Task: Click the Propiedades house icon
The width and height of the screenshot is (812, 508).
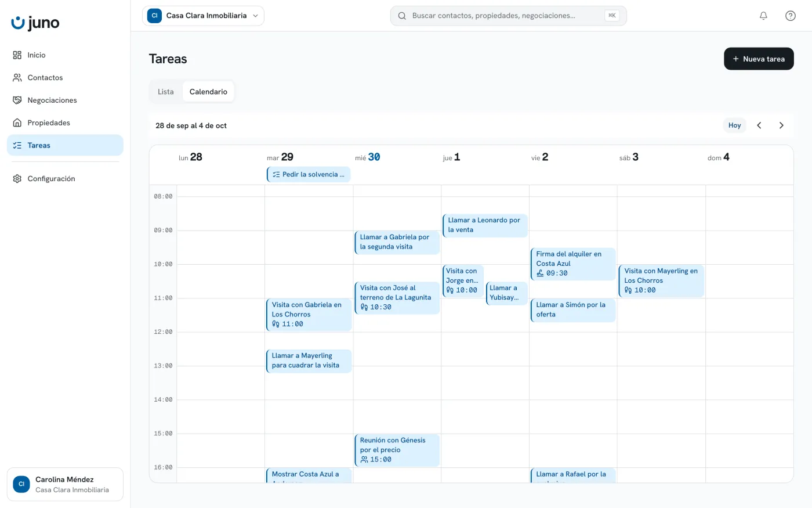Action: pyautogui.click(x=17, y=123)
